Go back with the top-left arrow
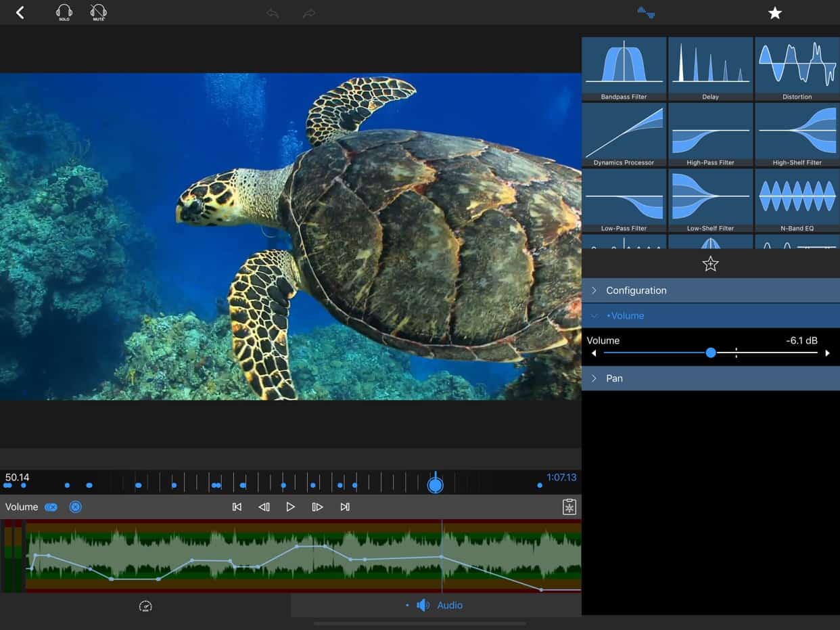Viewport: 840px width, 630px height. click(x=20, y=12)
